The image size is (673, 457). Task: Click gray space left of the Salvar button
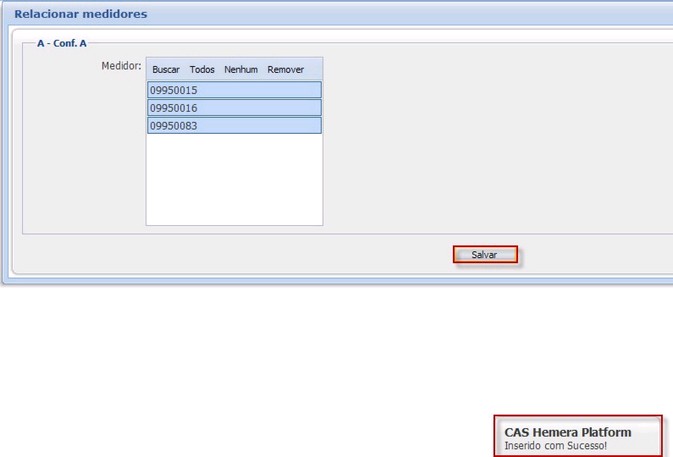click(x=300, y=255)
